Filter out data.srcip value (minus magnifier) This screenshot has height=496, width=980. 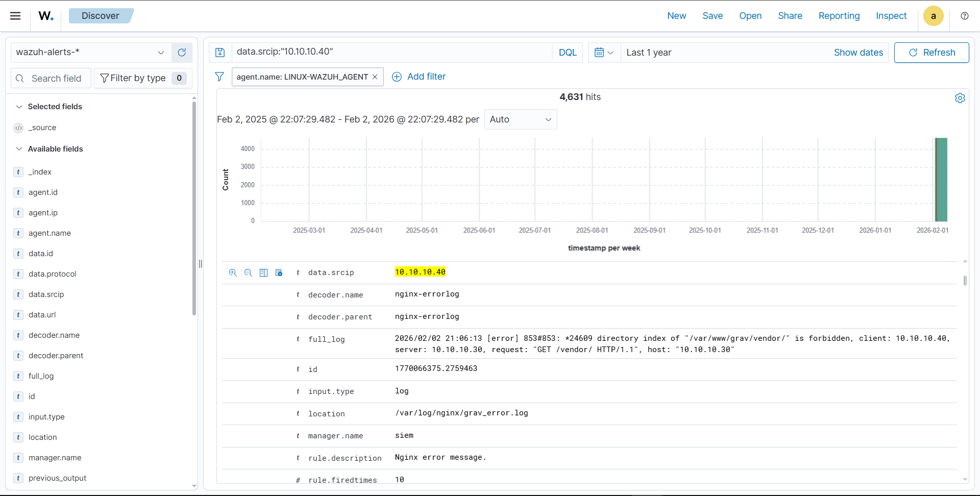[248, 272]
